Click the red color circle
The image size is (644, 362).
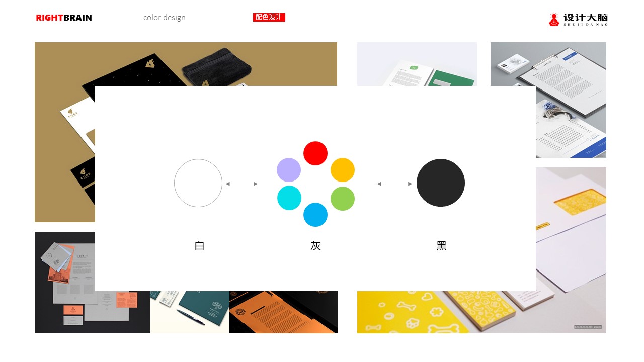click(x=315, y=153)
